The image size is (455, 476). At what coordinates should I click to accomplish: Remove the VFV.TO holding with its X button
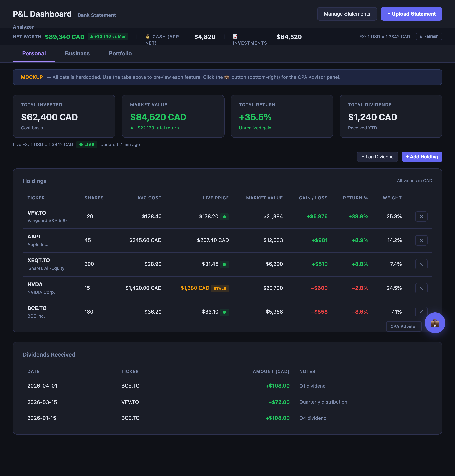[x=421, y=216]
